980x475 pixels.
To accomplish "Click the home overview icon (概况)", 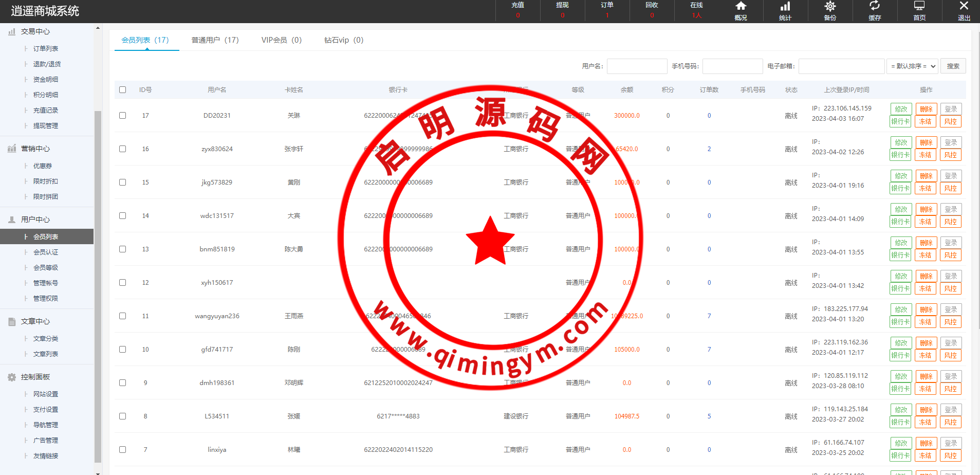I will tap(741, 7).
